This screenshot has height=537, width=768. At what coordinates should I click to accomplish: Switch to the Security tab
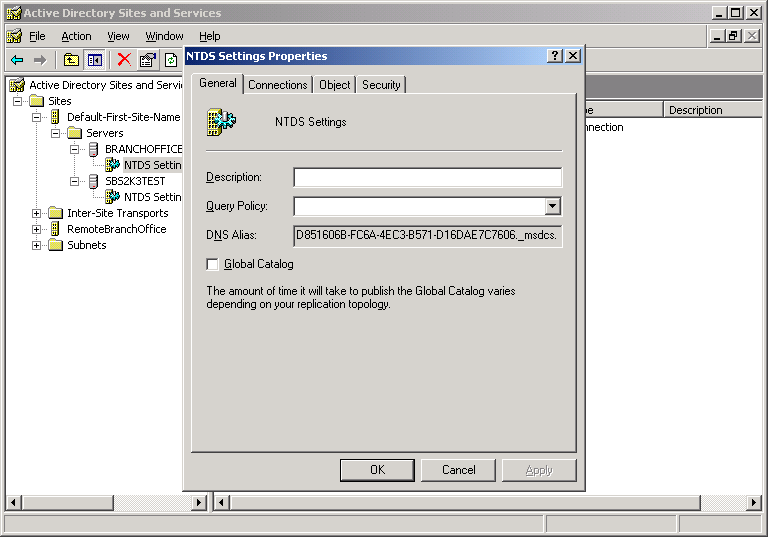tap(381, 85)
